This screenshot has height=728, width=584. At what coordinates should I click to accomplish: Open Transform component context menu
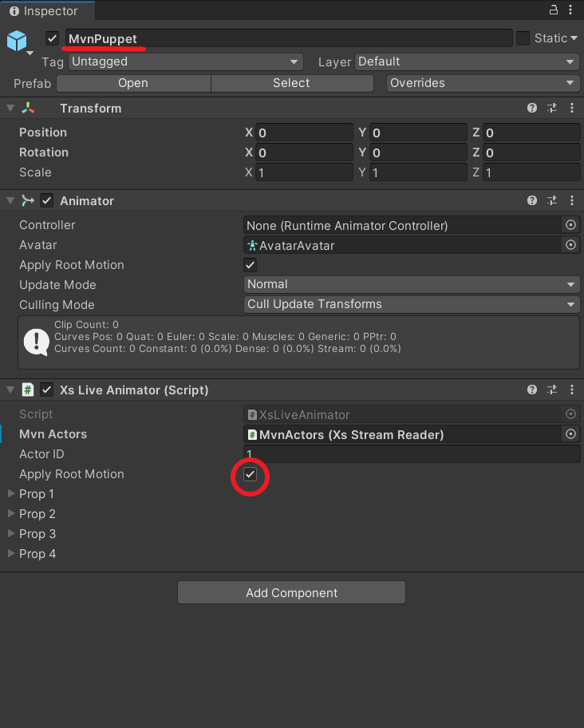[x=572, y=108]
